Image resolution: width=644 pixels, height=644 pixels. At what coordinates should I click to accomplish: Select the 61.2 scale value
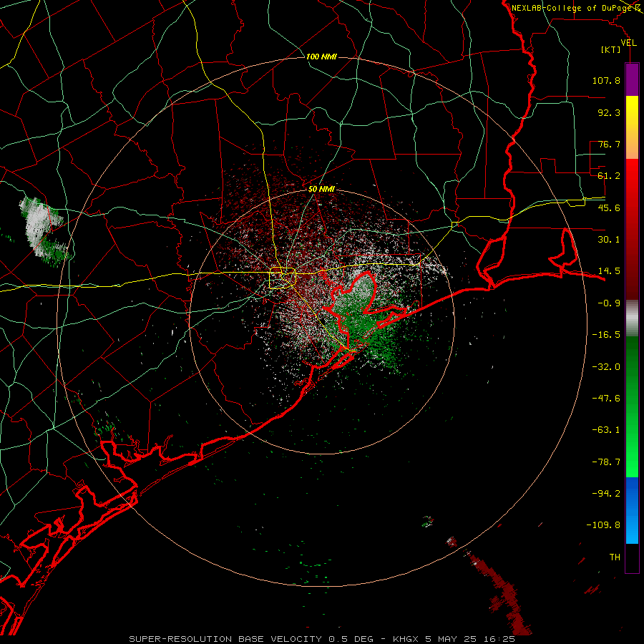(609, 176)
